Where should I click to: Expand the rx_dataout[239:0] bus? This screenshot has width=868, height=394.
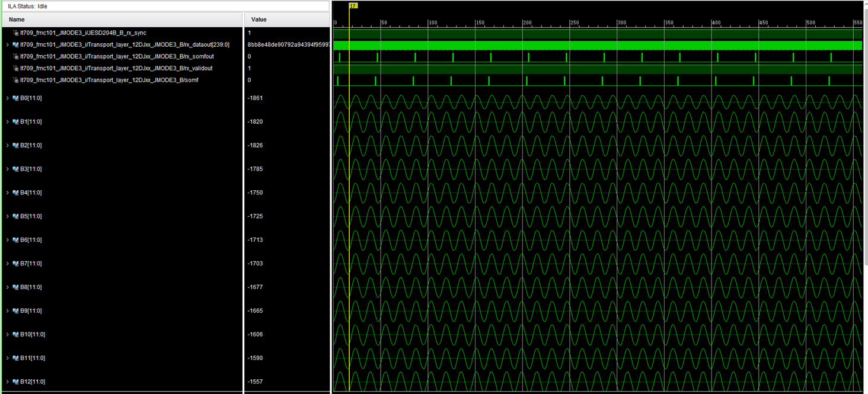[7, 45]
